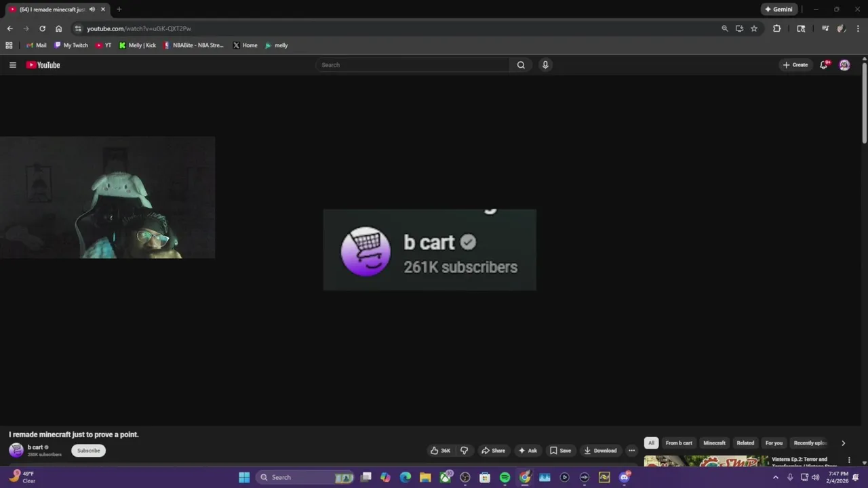The height and width of the screenshot is (488, 868).
Task: Mute the tab via its speaker icon
Action: (x=92, y=9)
